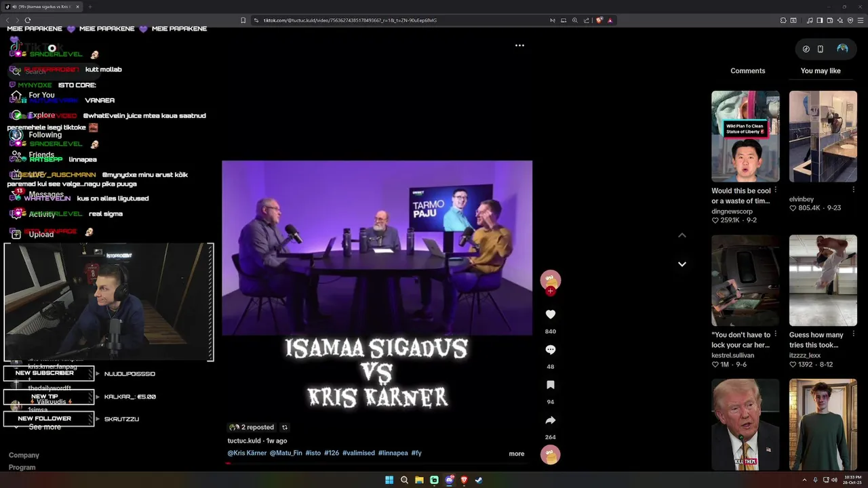Open Steam from the taskbar
This screenshot has width=868, height=488.
pos(479,480)
